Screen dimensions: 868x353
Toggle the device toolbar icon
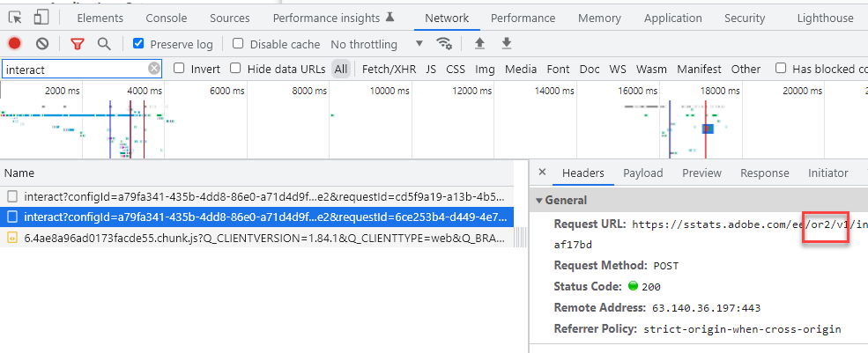(x=41, y=18)
